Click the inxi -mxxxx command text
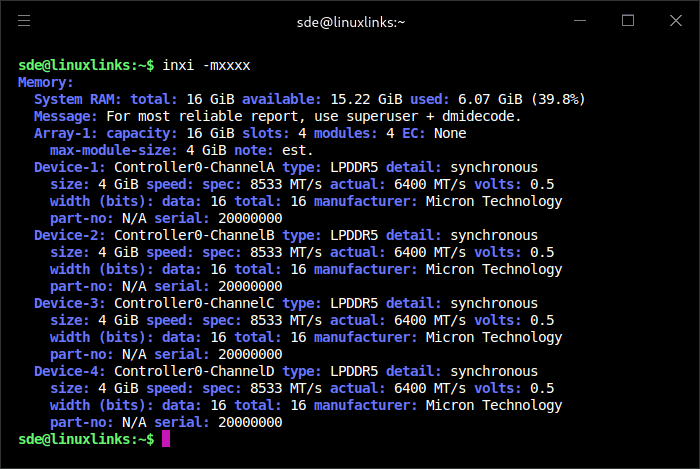This screenshot has height=469, width=700. coord(206,65)
